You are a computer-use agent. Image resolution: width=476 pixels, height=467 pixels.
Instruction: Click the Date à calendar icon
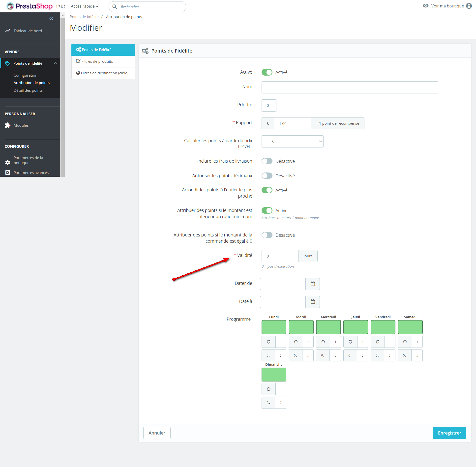click(312, 302)
